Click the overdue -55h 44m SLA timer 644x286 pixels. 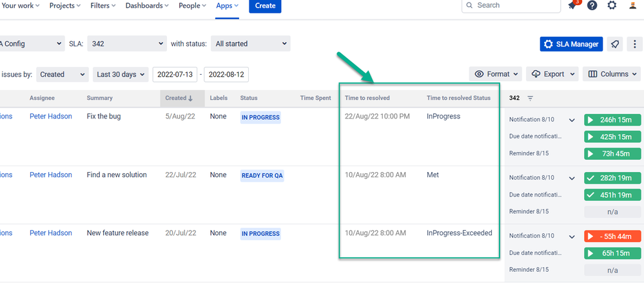click(613, 236)
